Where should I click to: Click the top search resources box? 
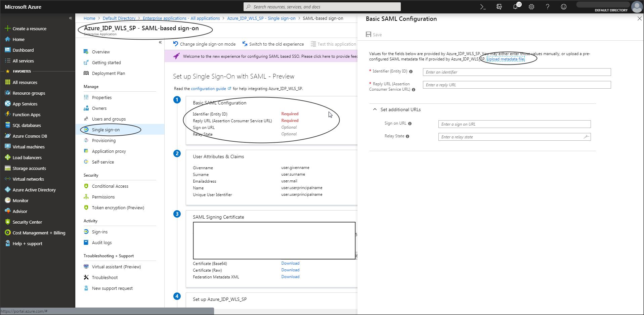322,7
